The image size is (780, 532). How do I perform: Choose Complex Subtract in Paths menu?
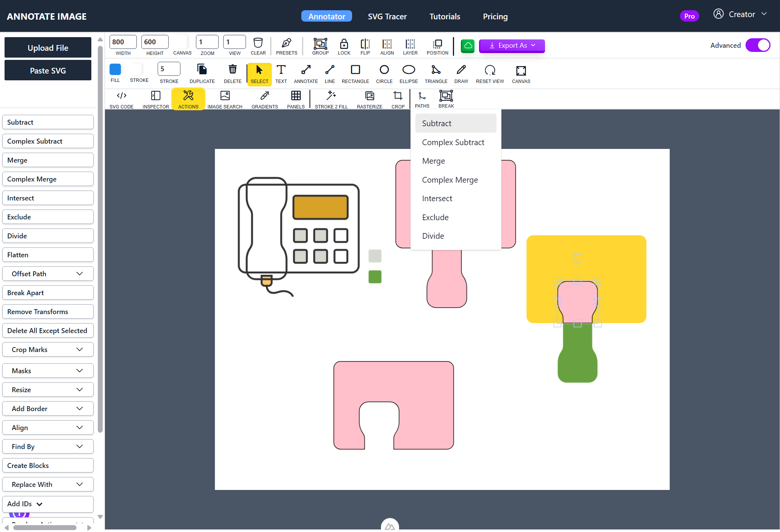(456, 142)
